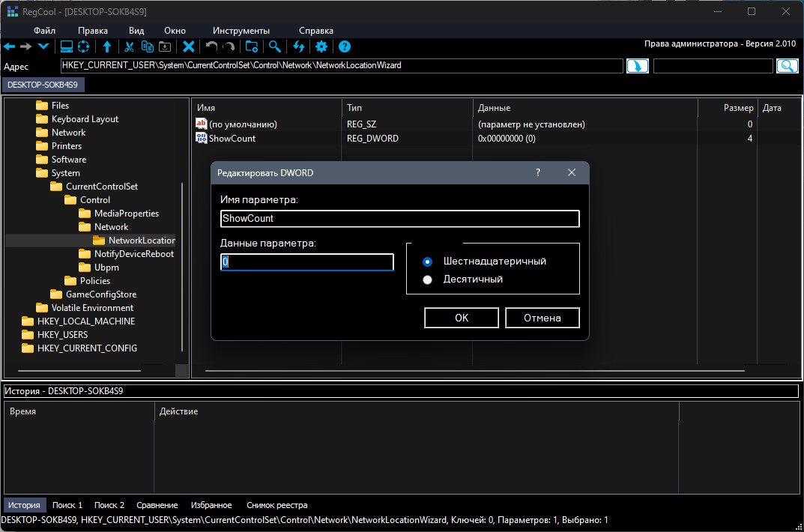The height and width of the screenshot is (532, 804).
Task: Select the HKEY_LOCAL_MACHINE tree node
Action: 85,321
